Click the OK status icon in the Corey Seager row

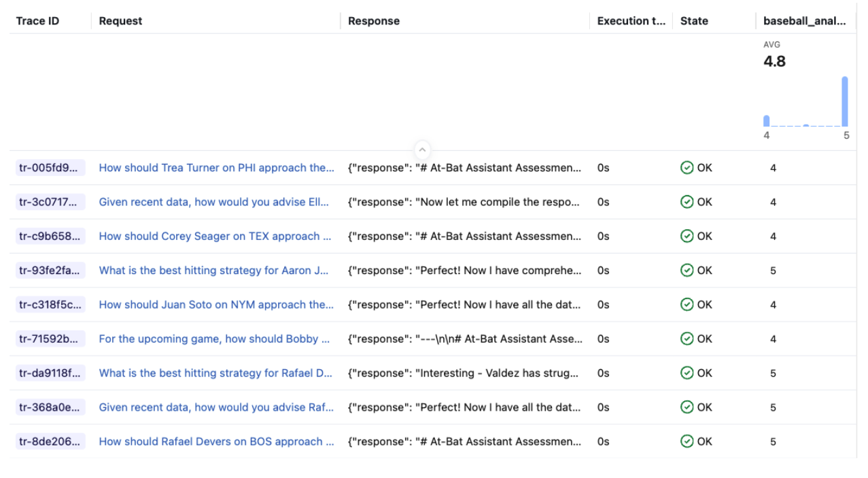point(687,237)
